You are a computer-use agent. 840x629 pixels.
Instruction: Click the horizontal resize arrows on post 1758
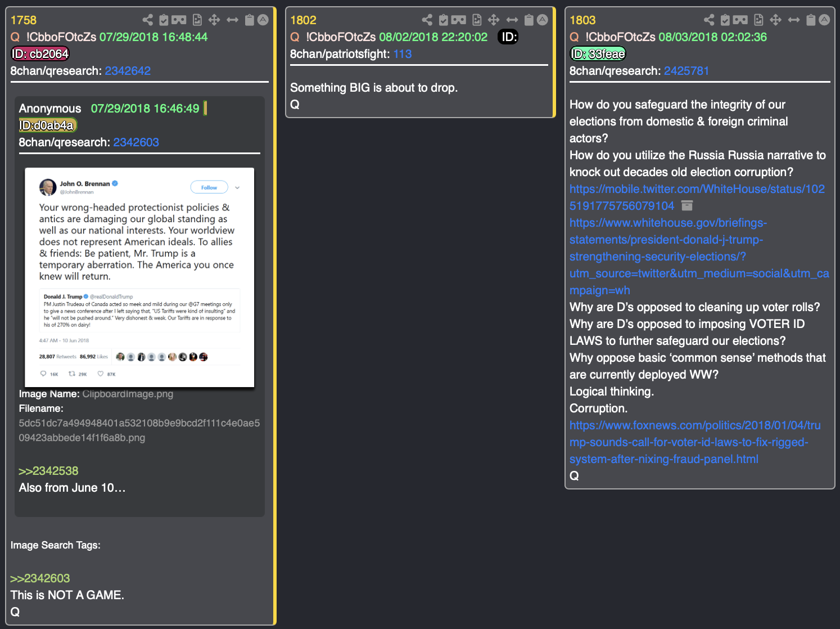(232, 20)
